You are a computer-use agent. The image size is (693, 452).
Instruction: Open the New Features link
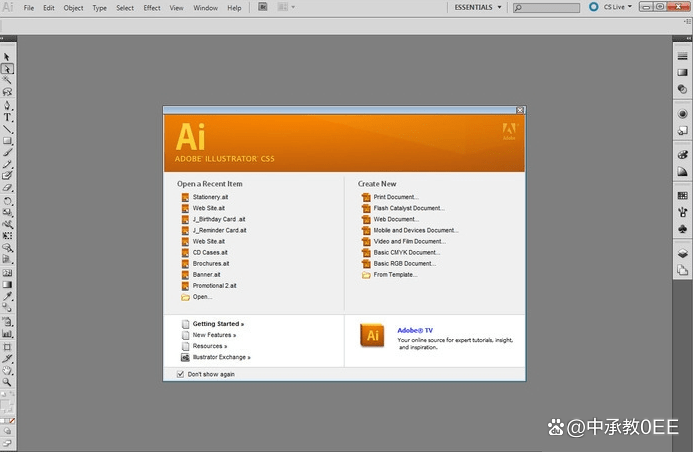(x=209, y=335)
